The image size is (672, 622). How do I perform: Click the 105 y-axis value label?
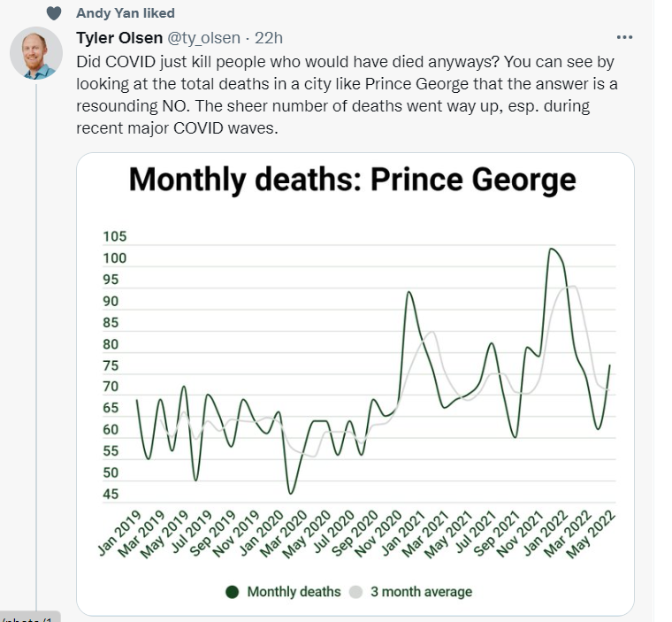click(x=114, y=236)
